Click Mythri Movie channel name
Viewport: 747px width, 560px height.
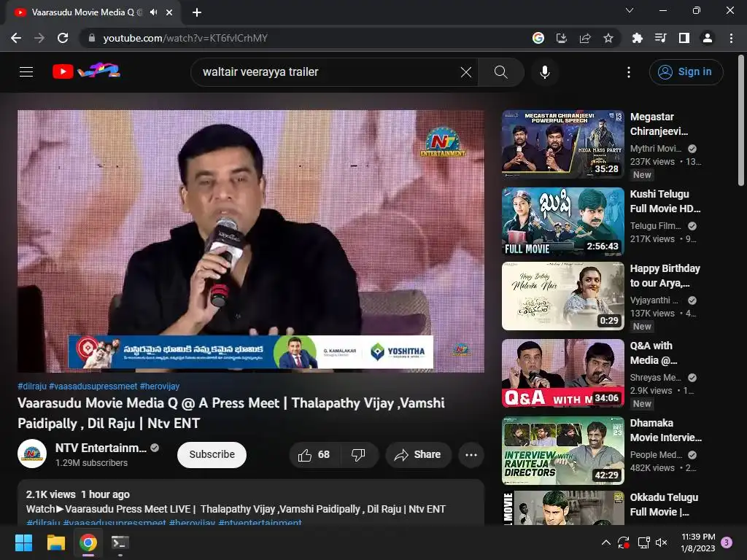click(656, 149)
